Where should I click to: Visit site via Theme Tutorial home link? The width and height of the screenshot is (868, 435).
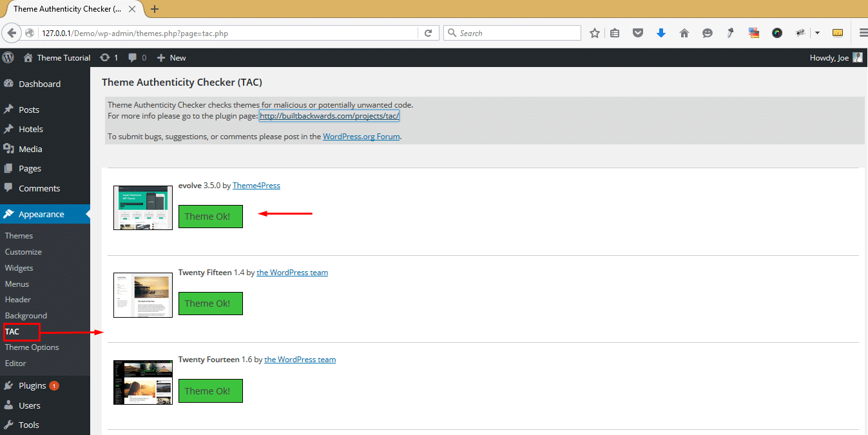(57, 57)
